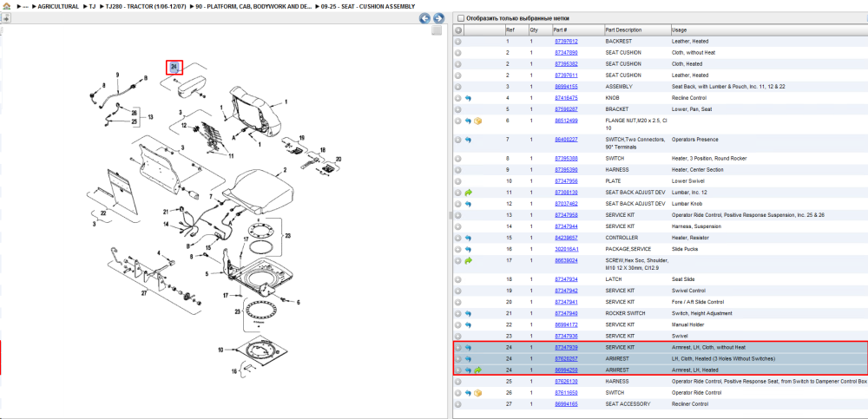
Task: Sort by the Ref column header
Action: (x=516, y=29)
